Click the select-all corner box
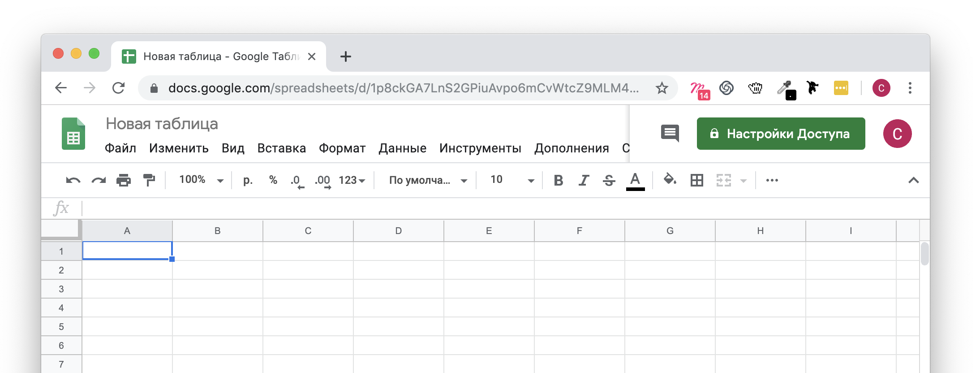The width and height of the screenshot is (980, 373). click(61, 229)
